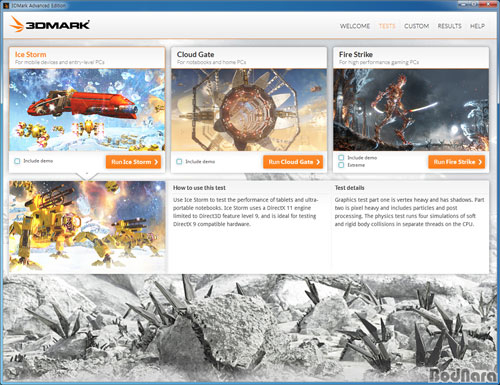Select the Tests tab
500x385 pixels.
coord(387,26)
